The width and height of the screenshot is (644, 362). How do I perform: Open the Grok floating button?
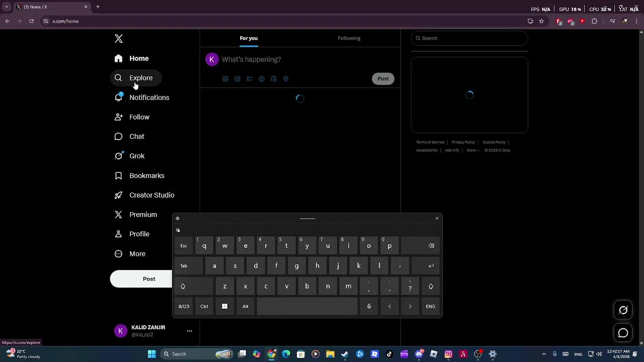[x=623, y=310]
